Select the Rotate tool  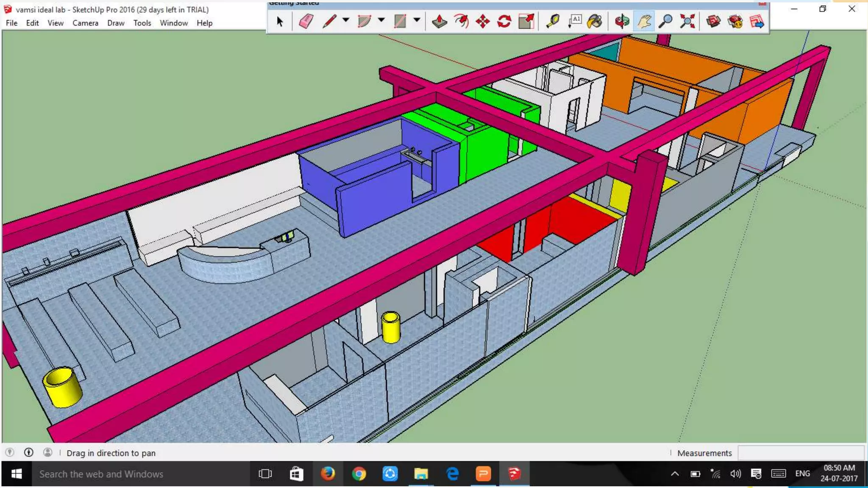(504, 21)
